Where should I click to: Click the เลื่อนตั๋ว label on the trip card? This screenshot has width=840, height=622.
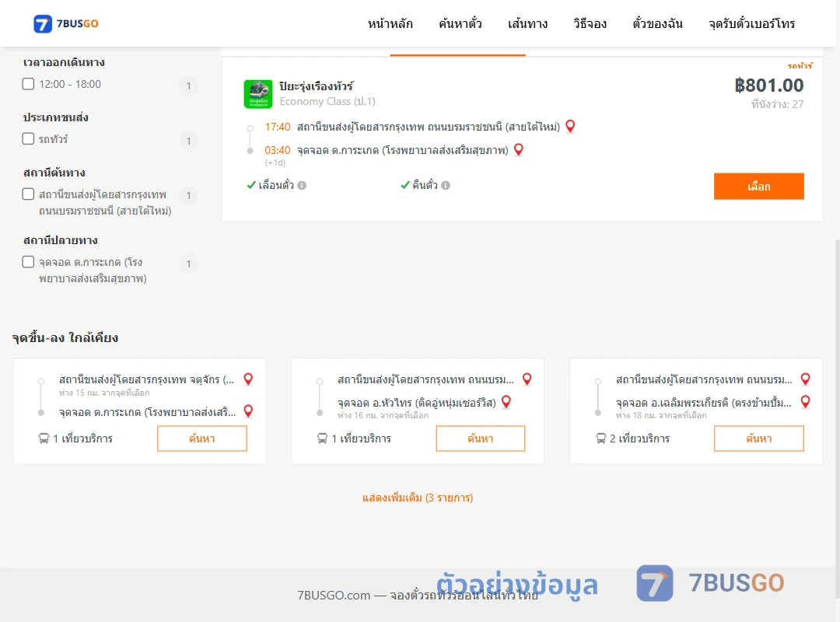point(276,185)
